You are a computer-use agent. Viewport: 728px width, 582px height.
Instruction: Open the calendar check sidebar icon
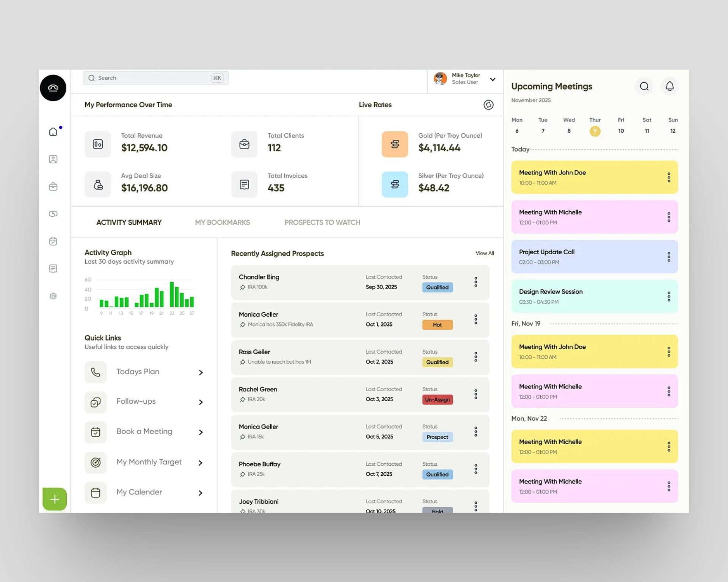pyautogui.click(x=53, y=241)
